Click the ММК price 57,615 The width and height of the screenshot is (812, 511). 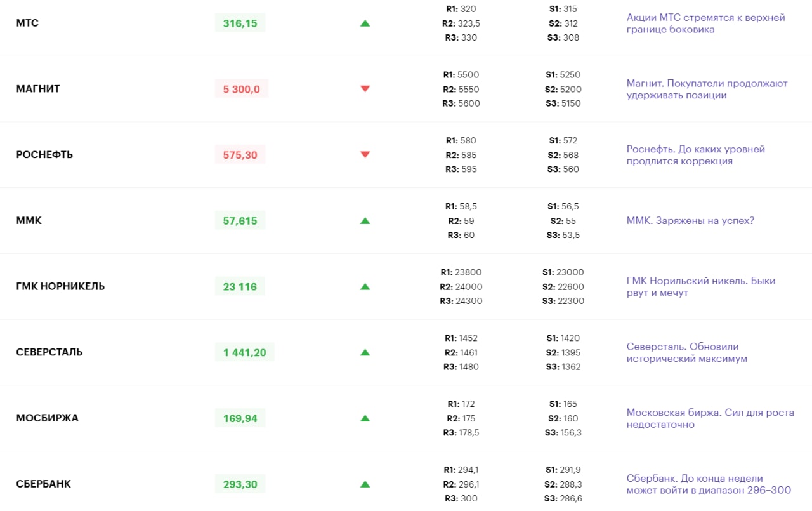pos(240,220)
